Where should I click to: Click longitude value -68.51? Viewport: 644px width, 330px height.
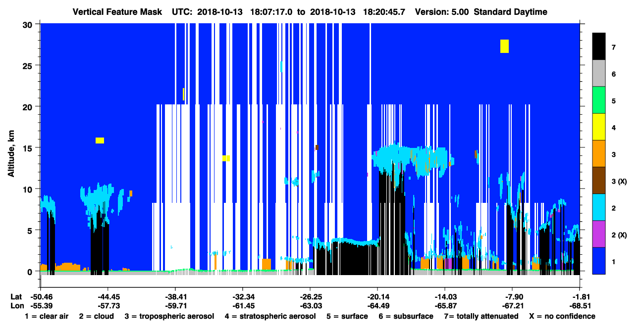580,306
